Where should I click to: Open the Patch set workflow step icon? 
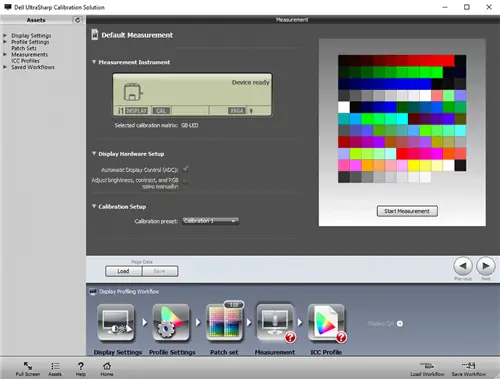224,322
